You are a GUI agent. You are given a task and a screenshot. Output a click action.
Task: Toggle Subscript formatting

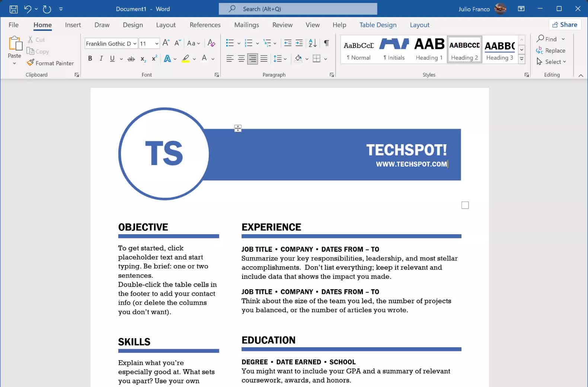coord(143,59)
